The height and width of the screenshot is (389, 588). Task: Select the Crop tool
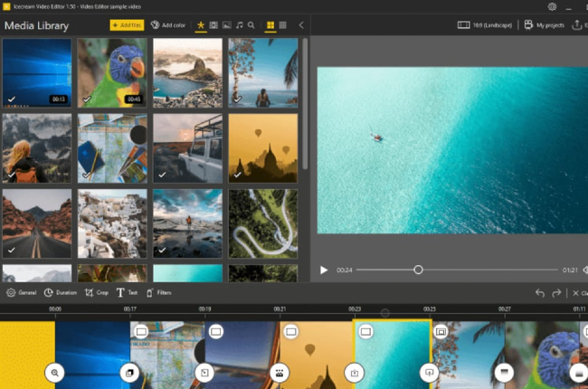point(97,292)
